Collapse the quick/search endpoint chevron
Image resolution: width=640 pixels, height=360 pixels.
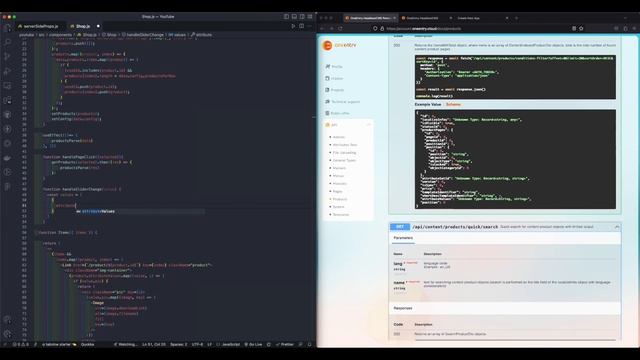click(x=617, y=227)
